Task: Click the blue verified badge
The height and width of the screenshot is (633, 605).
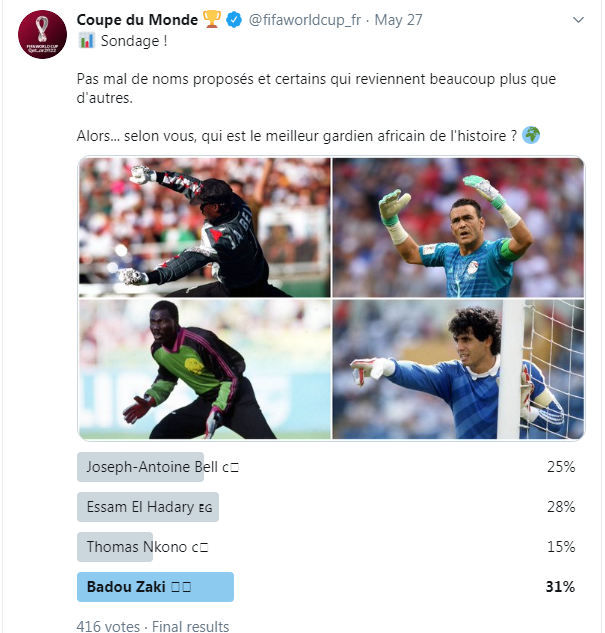Action: [x=234, y=20]
